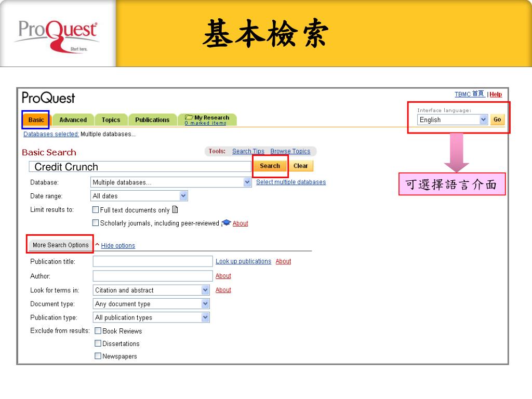The height and width of the screenshot is (399, 532).
Task: Click the Databases selected link
Action: [51, 134]
